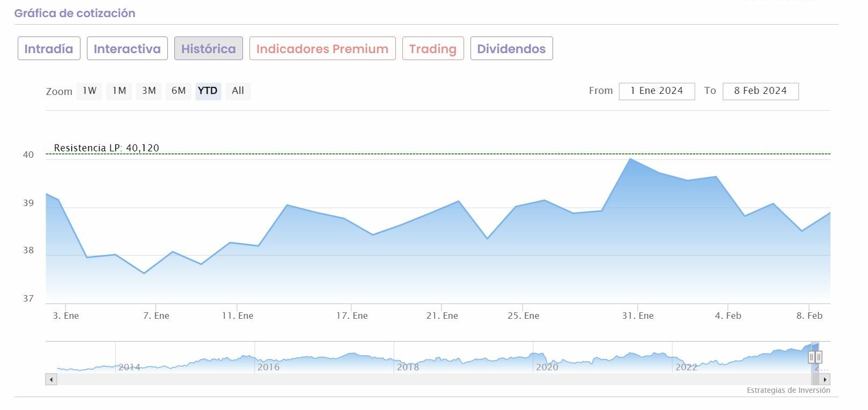This screenshot has height=410, width=868.
Task: Show All historical data range
Action: coord(238,91)
